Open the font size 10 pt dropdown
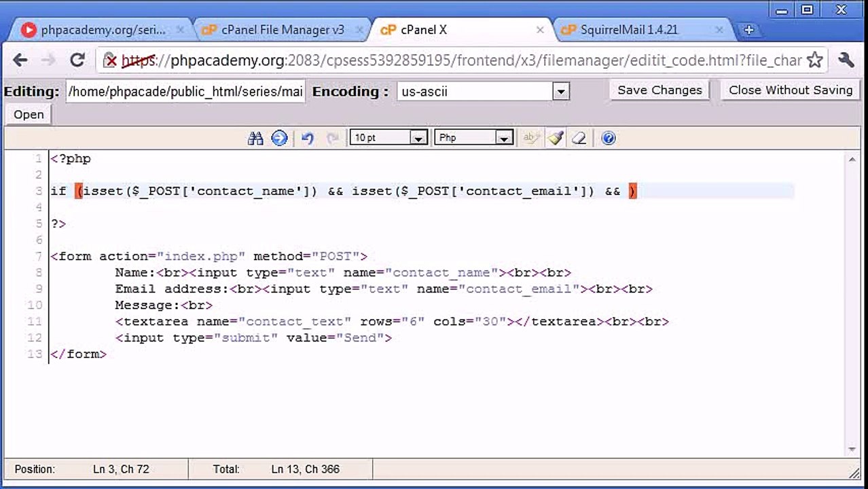The width and height of the screenshot is (868, 489). [x=388, y=138]
